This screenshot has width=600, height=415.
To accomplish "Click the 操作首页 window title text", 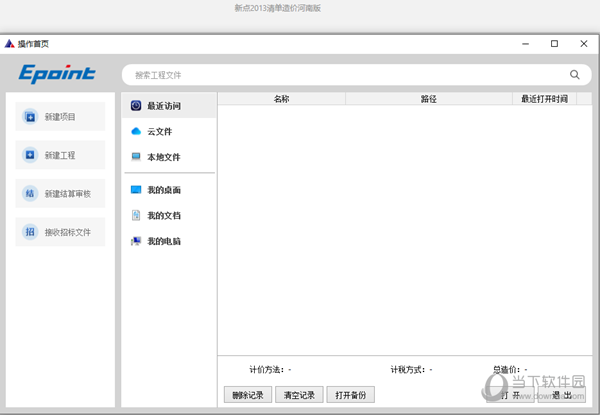I will coord(33,44).
